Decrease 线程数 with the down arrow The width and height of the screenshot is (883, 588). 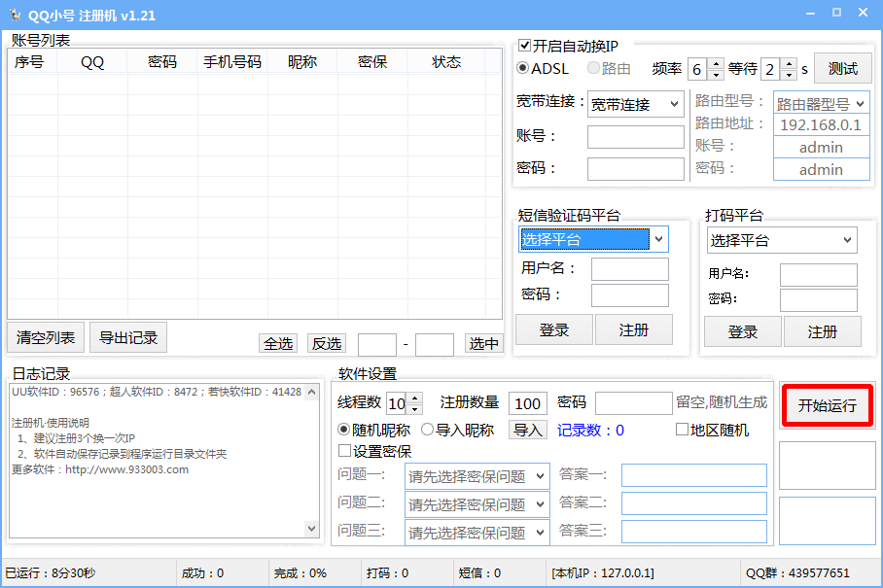click(x=414, y=408)
